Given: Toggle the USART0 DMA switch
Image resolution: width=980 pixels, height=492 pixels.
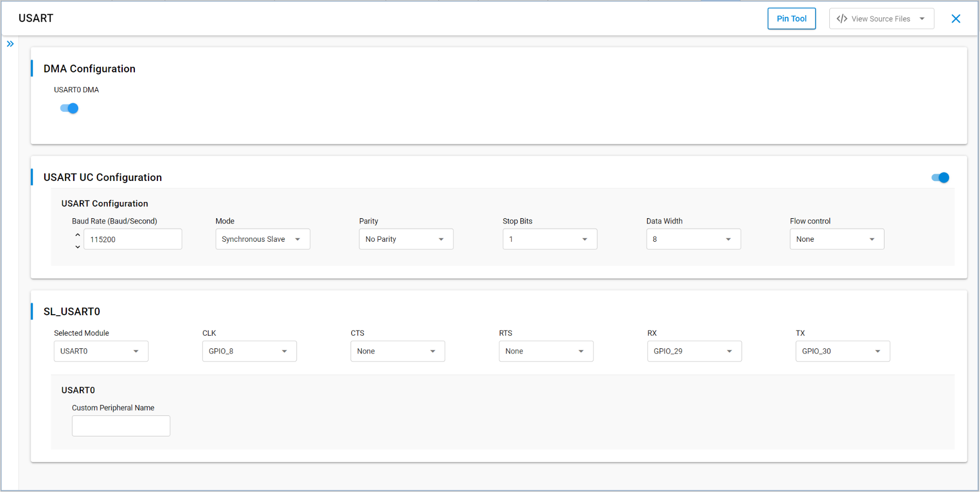Looking at the screenshot, I should click(x=69, y=108).
